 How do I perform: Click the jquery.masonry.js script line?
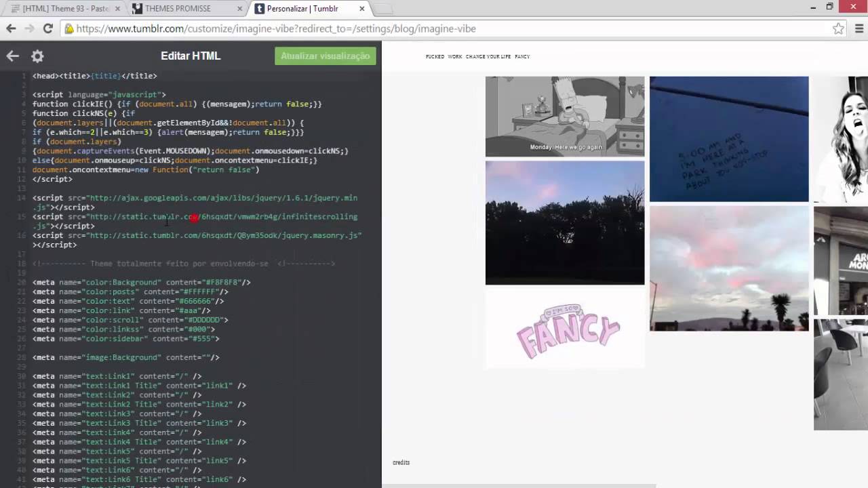197,240
